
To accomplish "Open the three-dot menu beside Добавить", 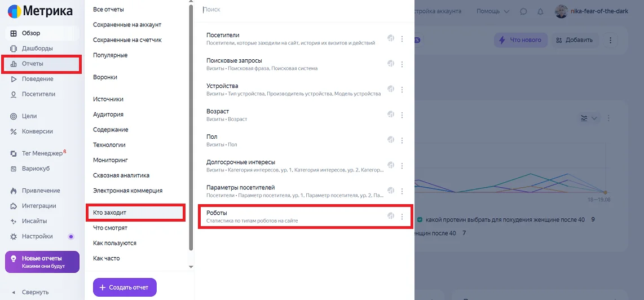I will click(x=610, y=40).
